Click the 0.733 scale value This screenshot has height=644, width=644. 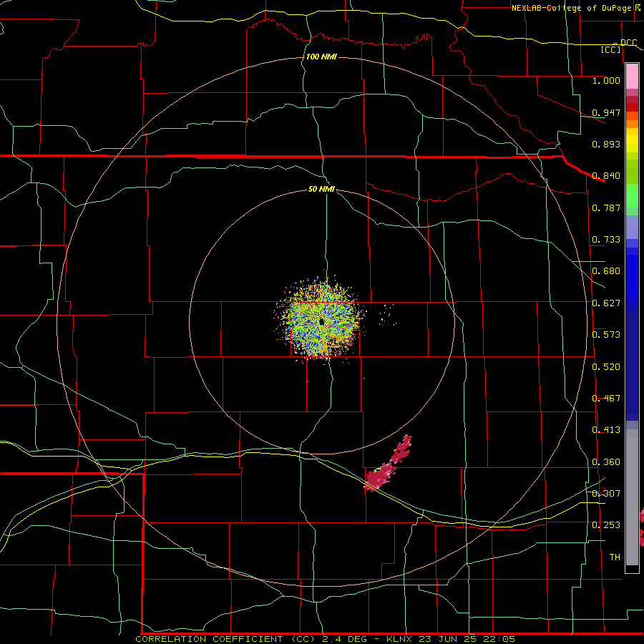point(606,240)
